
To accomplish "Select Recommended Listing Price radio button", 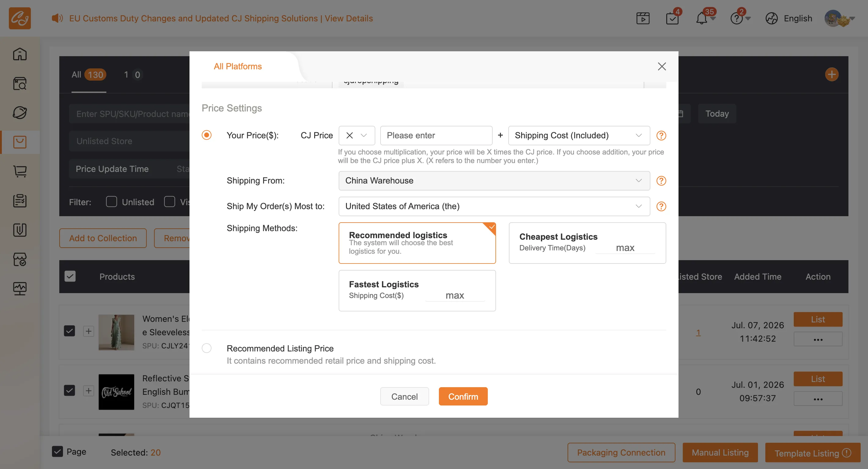I will pyautogui.click(x=207, y=348).
